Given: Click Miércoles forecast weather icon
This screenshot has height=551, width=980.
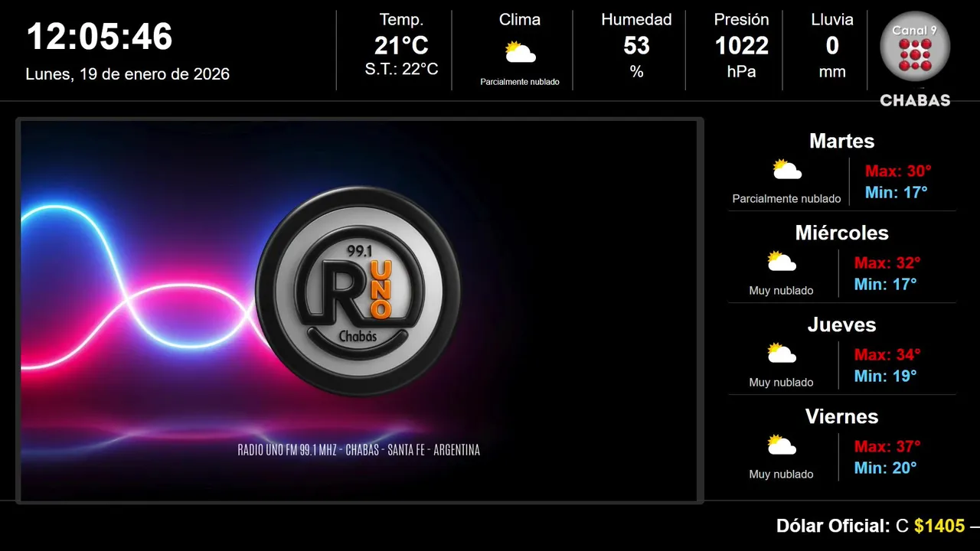Looking at the screenshot, I should [x=781, y=261].
